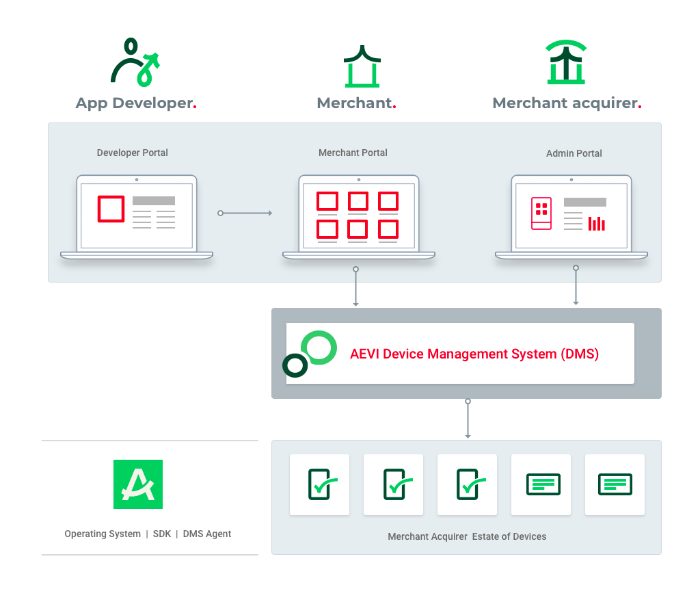Click the 'Developer Portal' label
The width and height of the screenshot is (700, 600).
click(132, 153)
